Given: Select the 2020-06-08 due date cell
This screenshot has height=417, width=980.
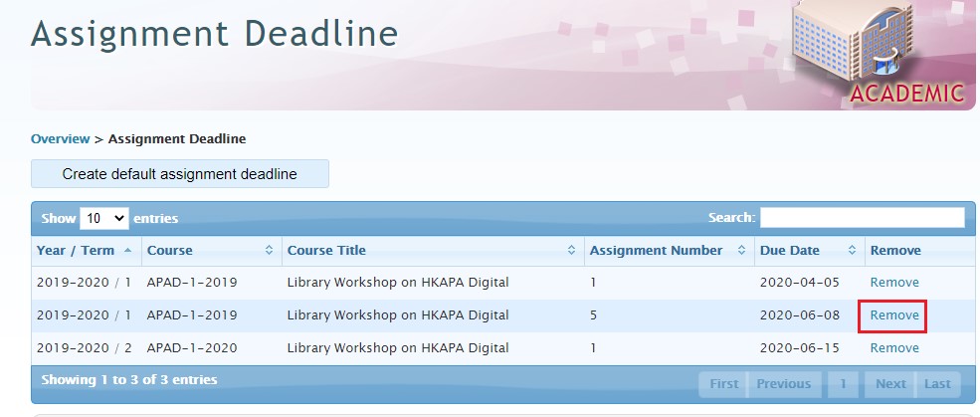Looking at the screenshot, I should tap(810, 315).
